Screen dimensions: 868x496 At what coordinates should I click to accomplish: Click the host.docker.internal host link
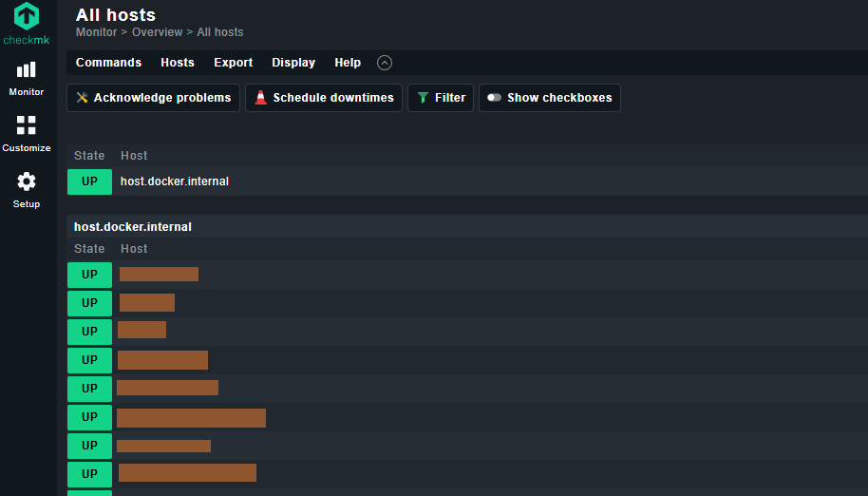tap(175, 181)
